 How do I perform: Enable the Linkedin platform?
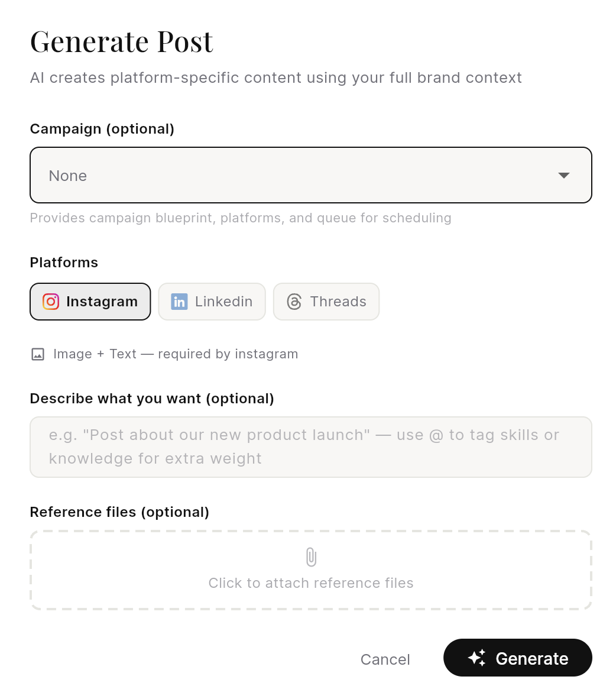[212, 302]
